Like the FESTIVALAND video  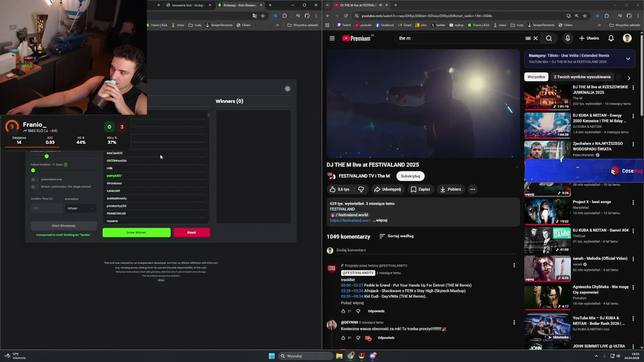point(340,190)
